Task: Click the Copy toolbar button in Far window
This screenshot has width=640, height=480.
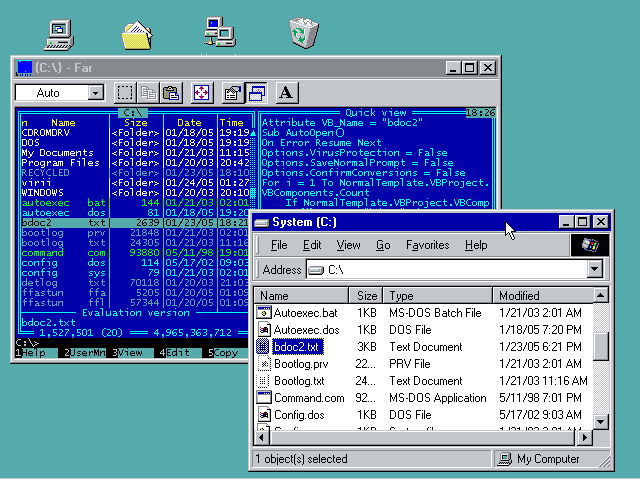Action: click(x=148, y=93)
